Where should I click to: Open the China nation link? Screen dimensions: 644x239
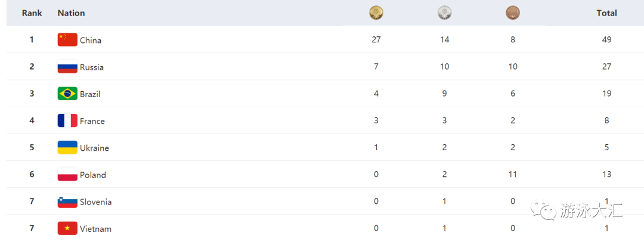point(91,41)
